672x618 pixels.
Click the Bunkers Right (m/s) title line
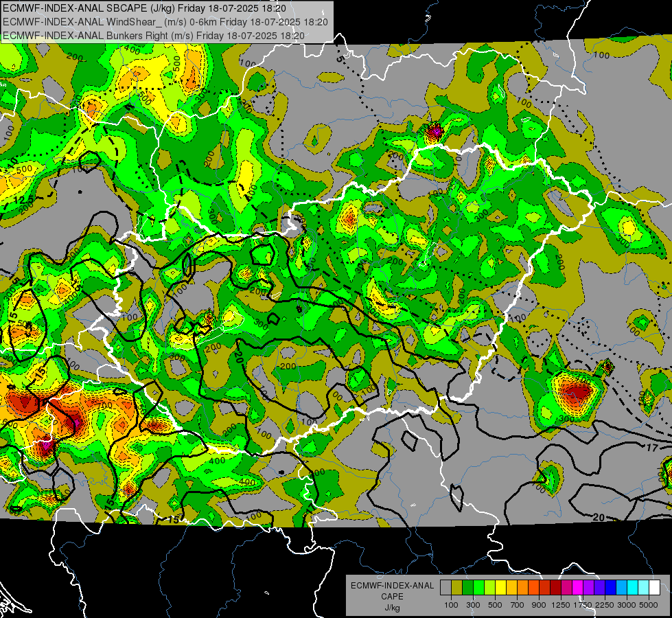pos(154,36)
